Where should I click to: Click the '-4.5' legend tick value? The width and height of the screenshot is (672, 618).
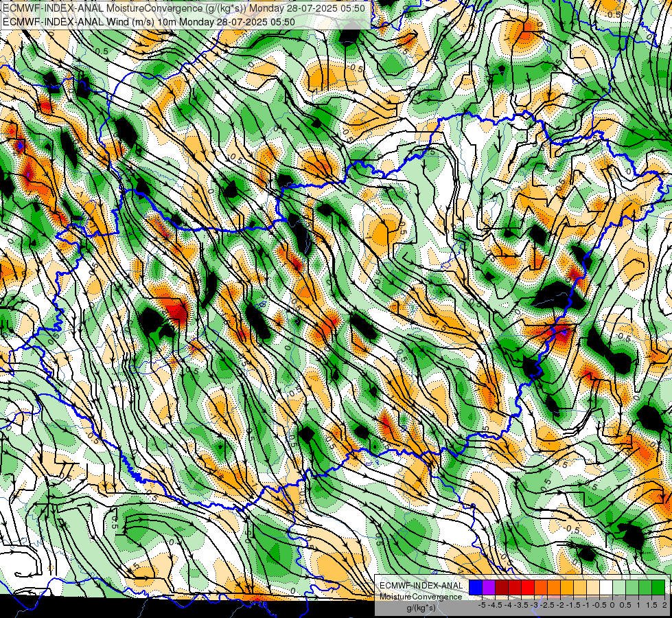point(495,605)
